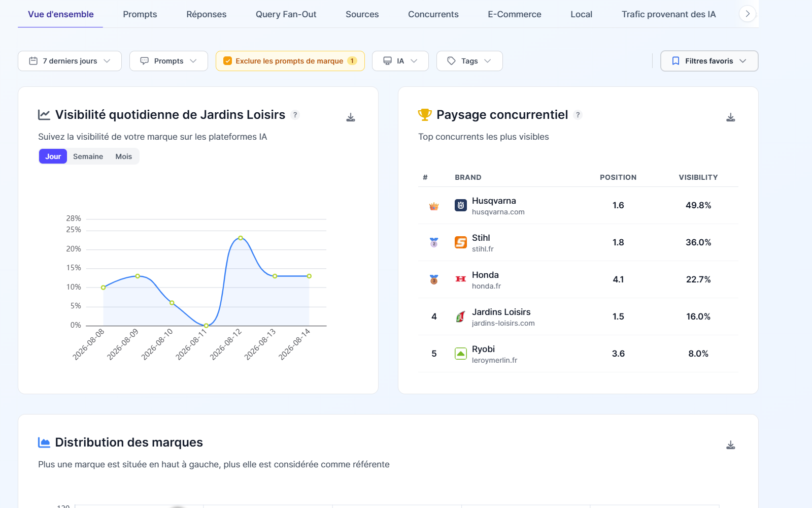Switch chart granularity to Mois

123,156
